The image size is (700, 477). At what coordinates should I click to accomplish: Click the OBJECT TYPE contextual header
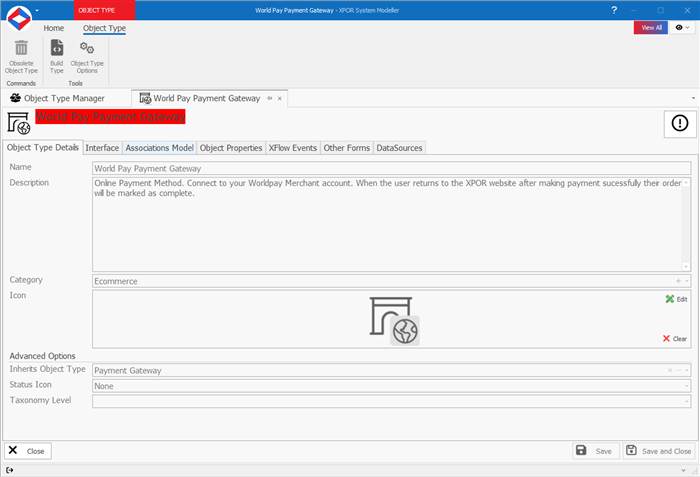coord(104,10)
